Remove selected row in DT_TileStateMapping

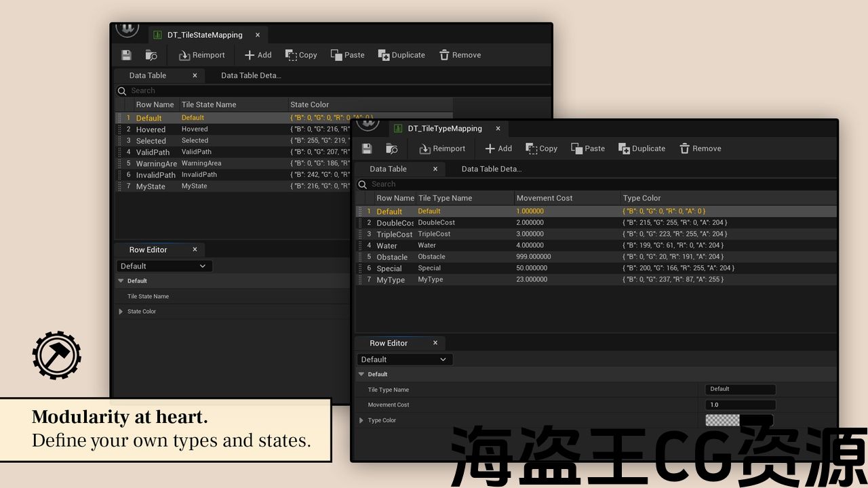click(460, 55)
